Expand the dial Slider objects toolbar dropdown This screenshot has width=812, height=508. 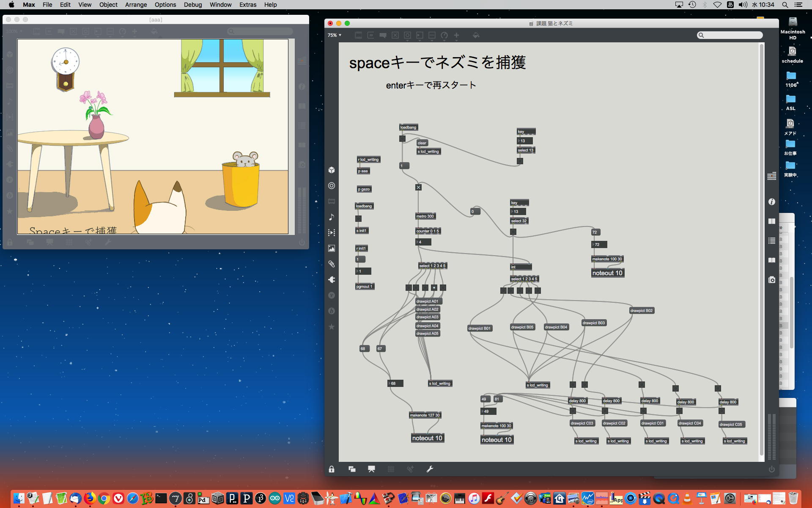tap(444, 36)
